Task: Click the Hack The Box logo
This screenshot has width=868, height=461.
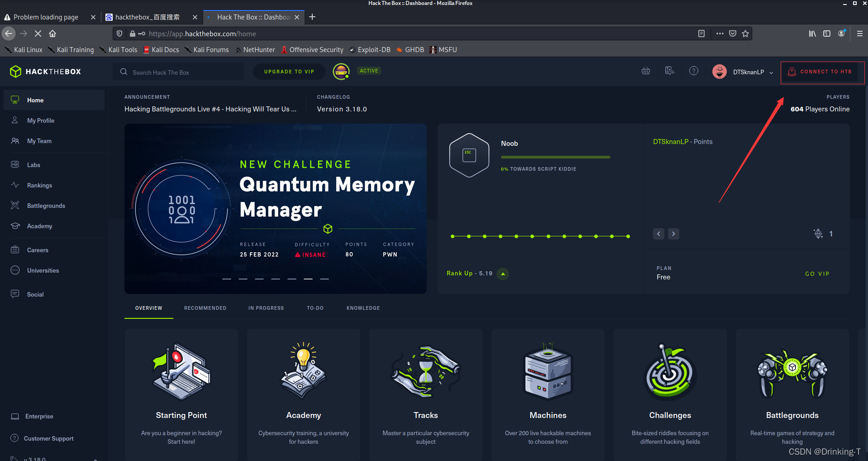Action: pyautogui.click(x=45, y=72)
